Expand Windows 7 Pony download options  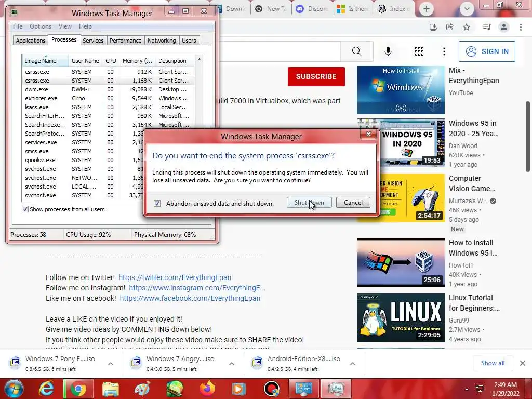click(111, 363)
